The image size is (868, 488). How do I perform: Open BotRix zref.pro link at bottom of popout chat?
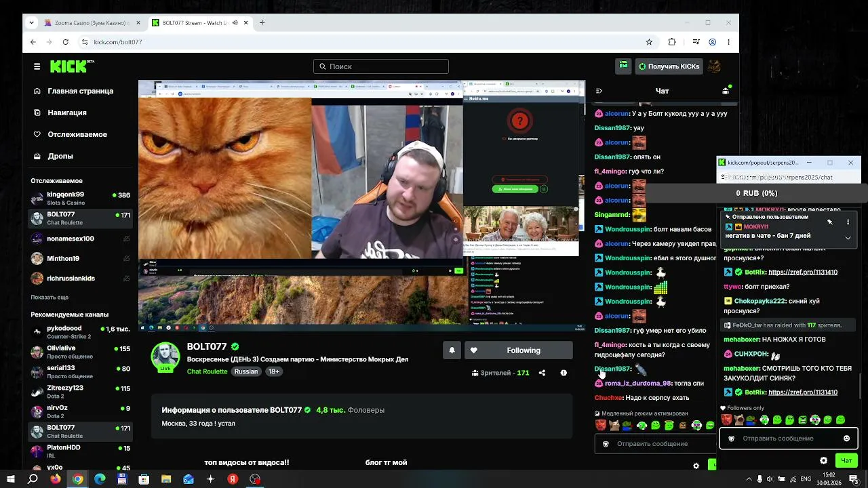pos(803,392)
